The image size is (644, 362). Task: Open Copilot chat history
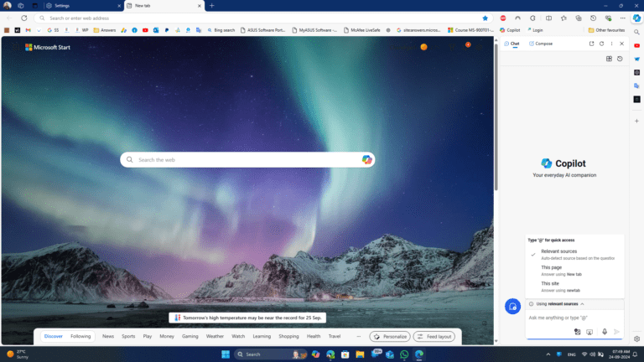[x=620, y=59]
